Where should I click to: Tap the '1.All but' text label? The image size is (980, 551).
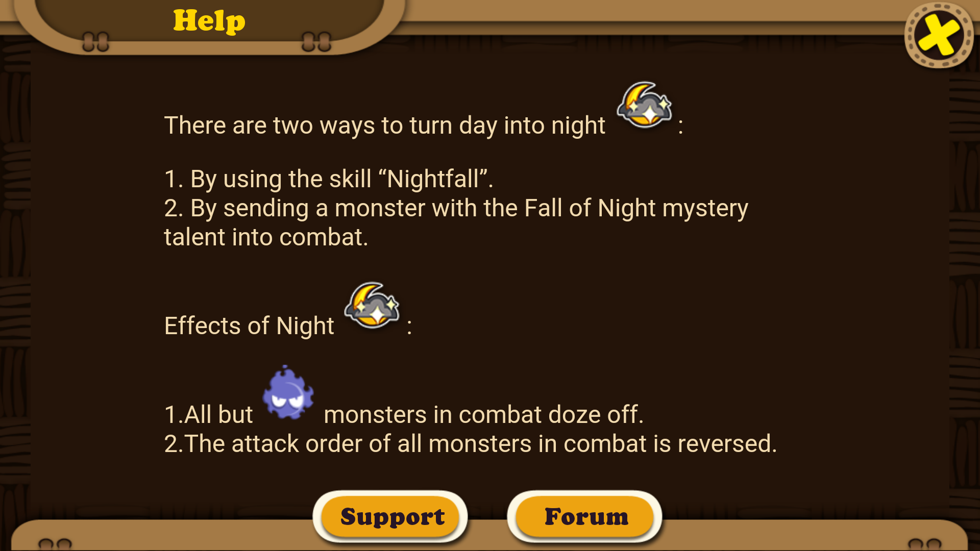point(209,414)
